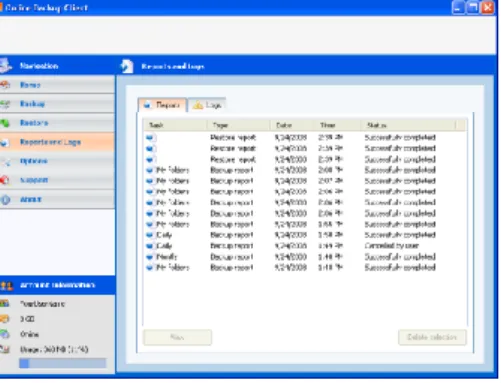Click the Usage statistics icon
501x383 pixels.
click(x=5, y=349)
